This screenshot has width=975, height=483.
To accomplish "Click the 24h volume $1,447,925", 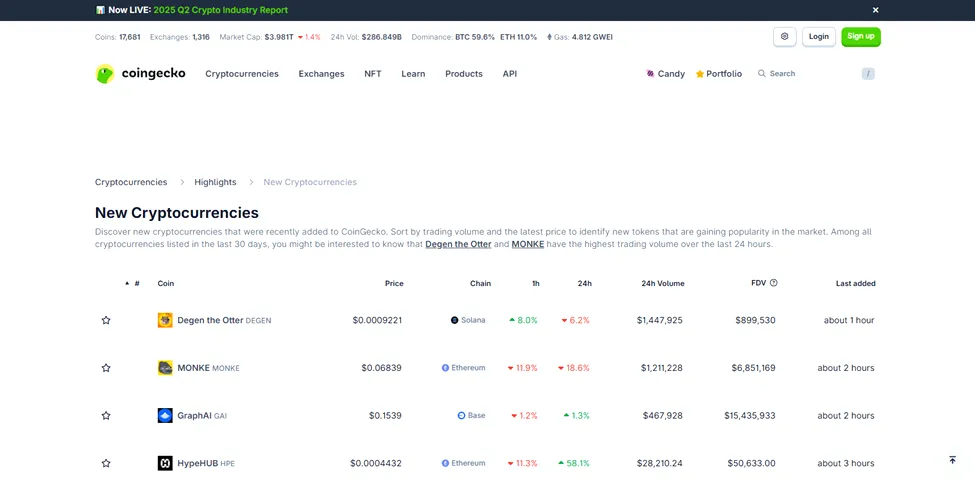I will pos(660,320).
